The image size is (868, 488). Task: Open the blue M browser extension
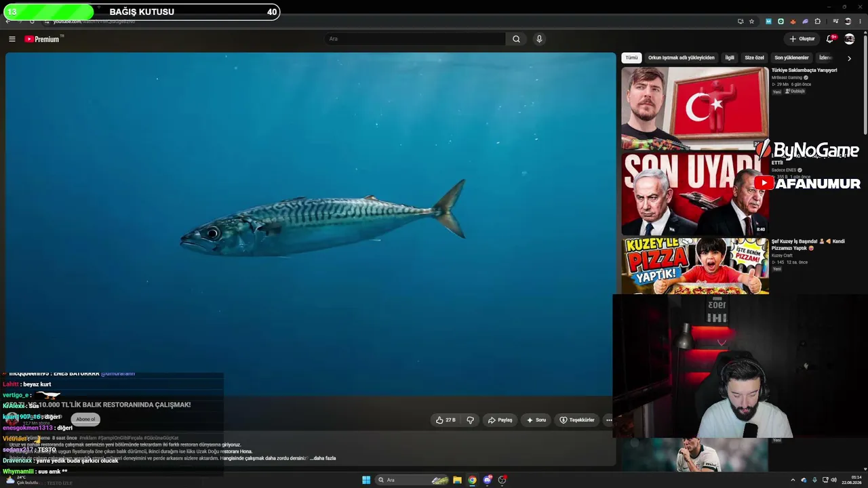pyautogui.click(x=768, y=22)
